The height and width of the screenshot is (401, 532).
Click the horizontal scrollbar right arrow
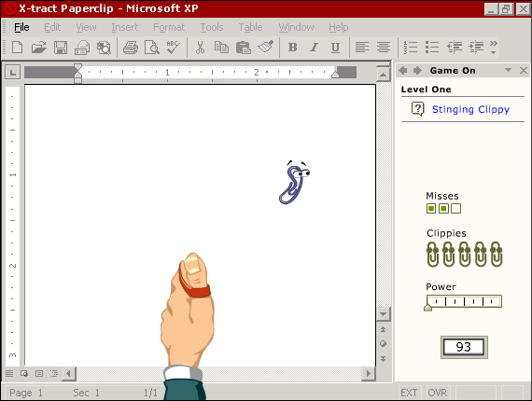369,374
